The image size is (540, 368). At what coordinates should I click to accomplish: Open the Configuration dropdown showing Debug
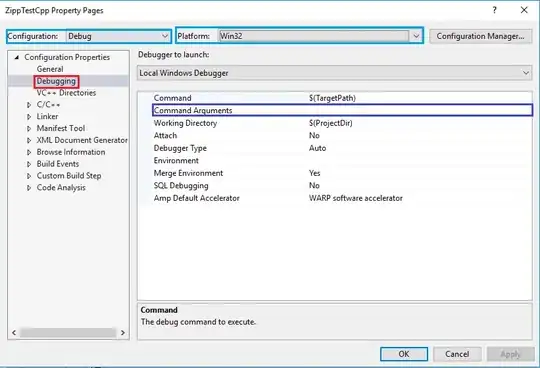point(118,36)
